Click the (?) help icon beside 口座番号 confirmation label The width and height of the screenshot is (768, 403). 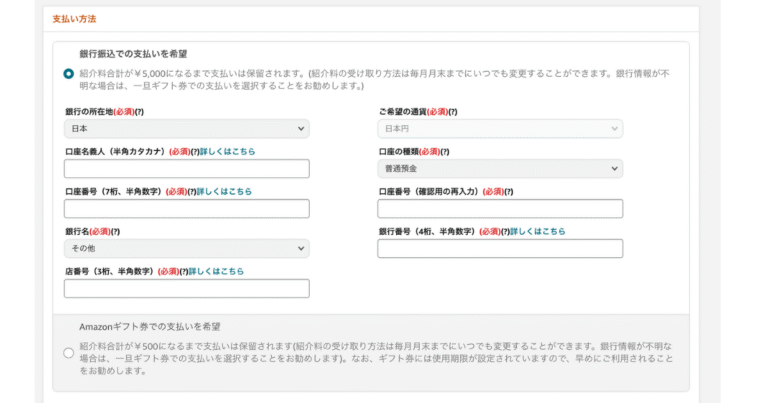point(508,191)
